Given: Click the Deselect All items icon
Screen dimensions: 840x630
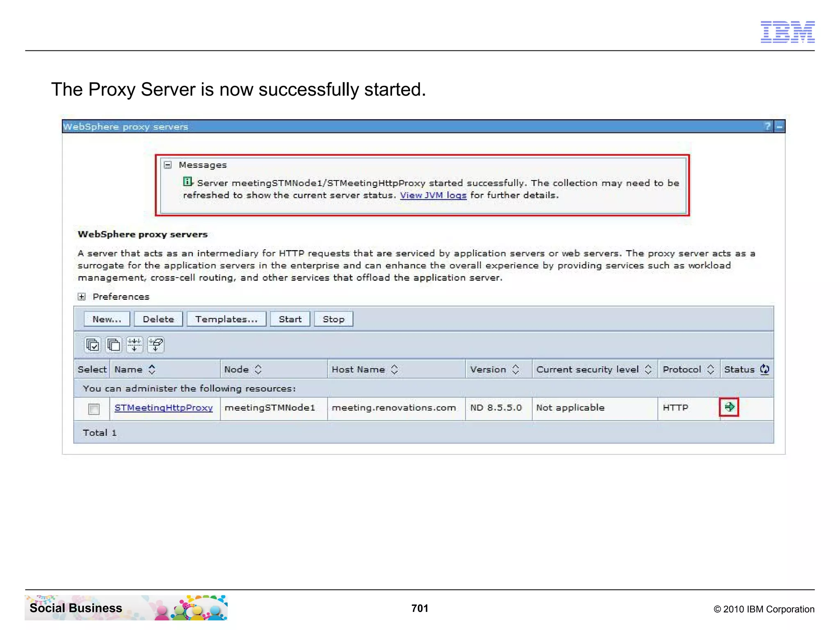Looking at the screenshot, I should (x=114, y=345).
